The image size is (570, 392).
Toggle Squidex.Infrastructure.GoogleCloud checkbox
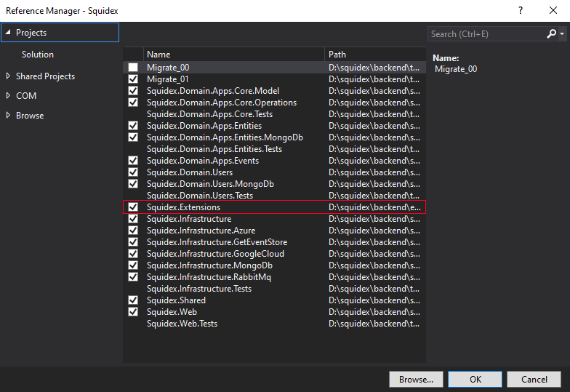pos(133,253)
